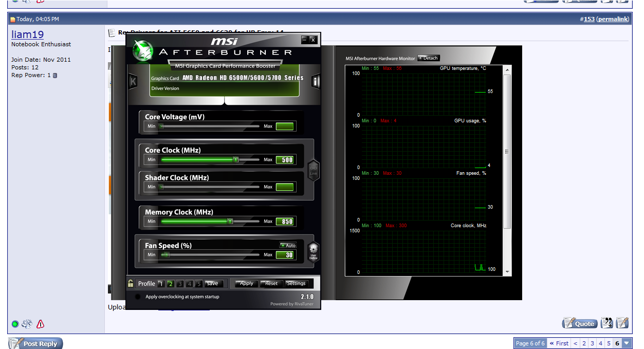Click the Kombustor K icon
The width and height of the screenshot is (644, 349).
[x=133, y=81]
